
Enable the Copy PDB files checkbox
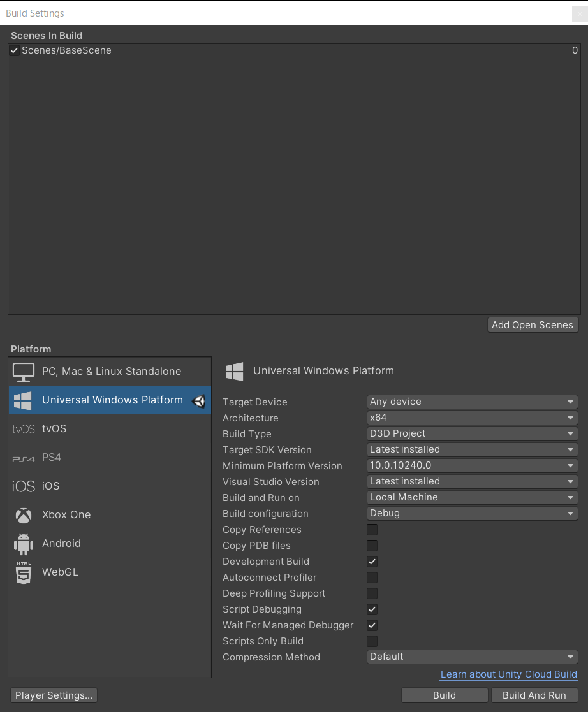click(x=372, y=546)
